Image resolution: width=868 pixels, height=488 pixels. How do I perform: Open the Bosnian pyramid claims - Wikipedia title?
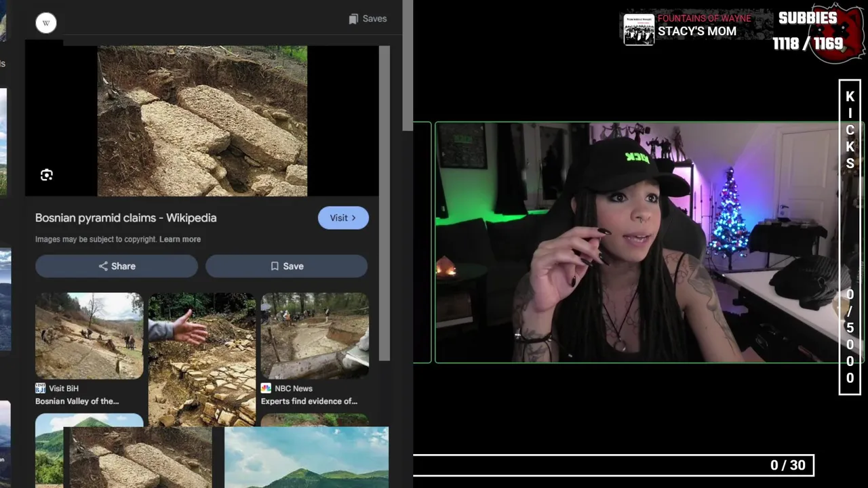click(x=126, y=218)
